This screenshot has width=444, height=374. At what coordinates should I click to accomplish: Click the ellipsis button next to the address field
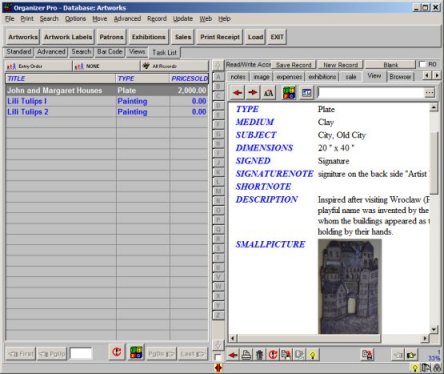(x=430, y=93)
